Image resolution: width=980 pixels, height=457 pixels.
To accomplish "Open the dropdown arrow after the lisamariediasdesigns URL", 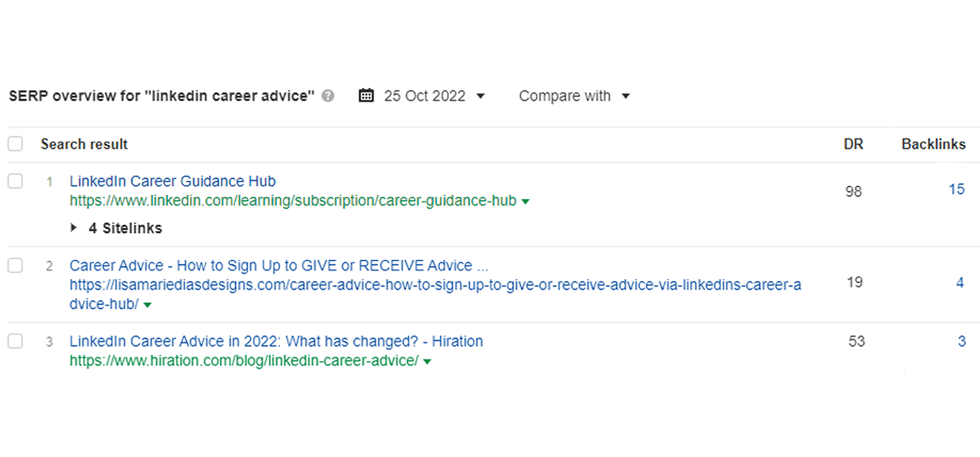I will pyautogui.click(x=147, y=304).
